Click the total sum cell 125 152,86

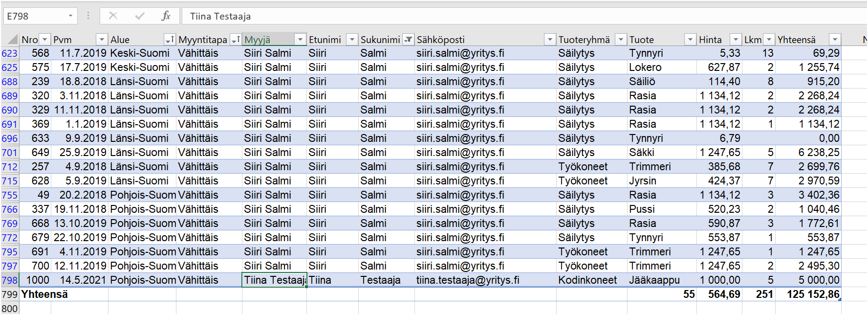point(808,294)
